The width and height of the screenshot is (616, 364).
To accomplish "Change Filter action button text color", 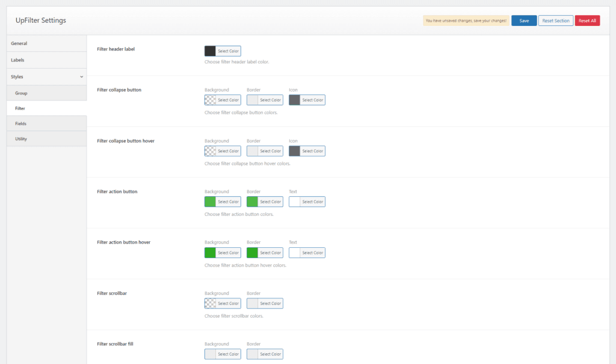I will coord(307,202).
